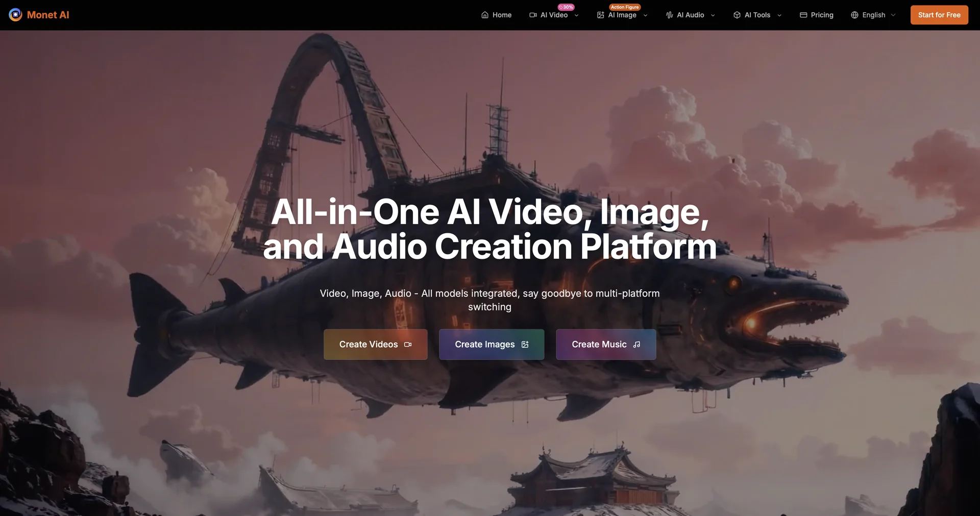Click the music note icon in Create Music
The height and width of the screenshot is (516, 980).
click(636, 345)
